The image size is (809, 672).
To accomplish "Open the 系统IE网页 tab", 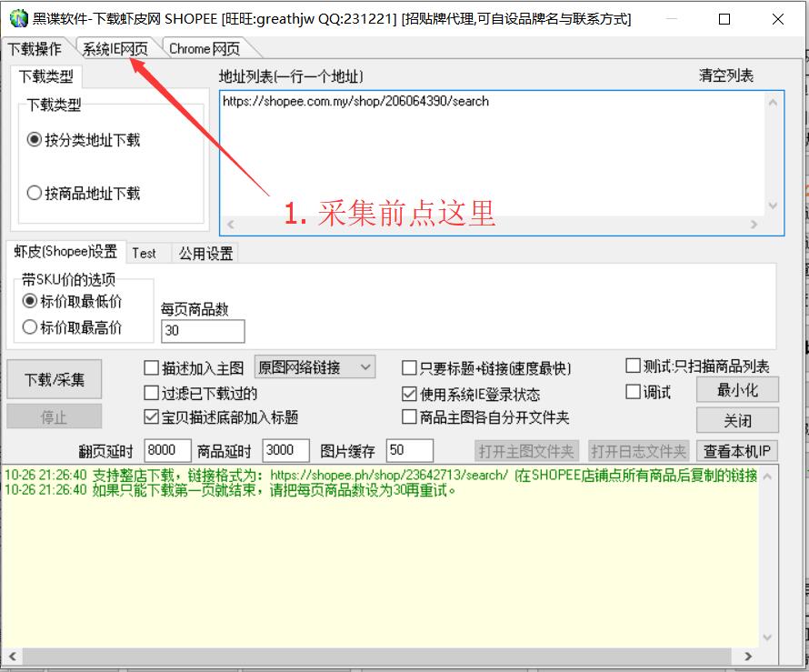I will [x=115, y=49].
